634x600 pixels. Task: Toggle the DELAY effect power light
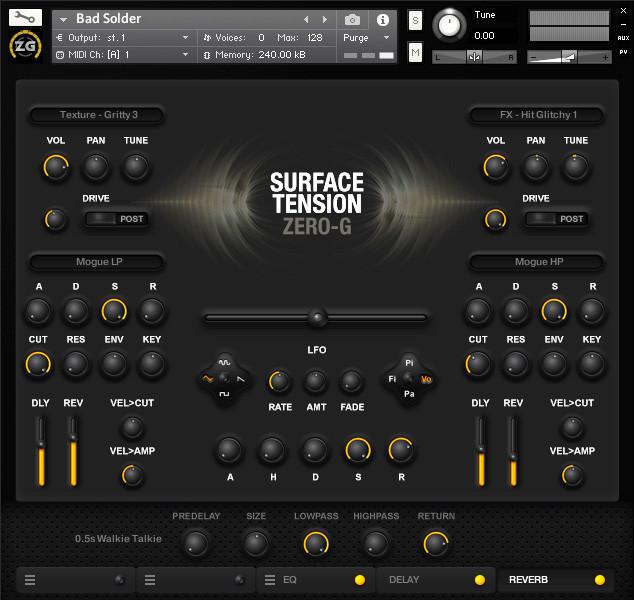(480, 580)
